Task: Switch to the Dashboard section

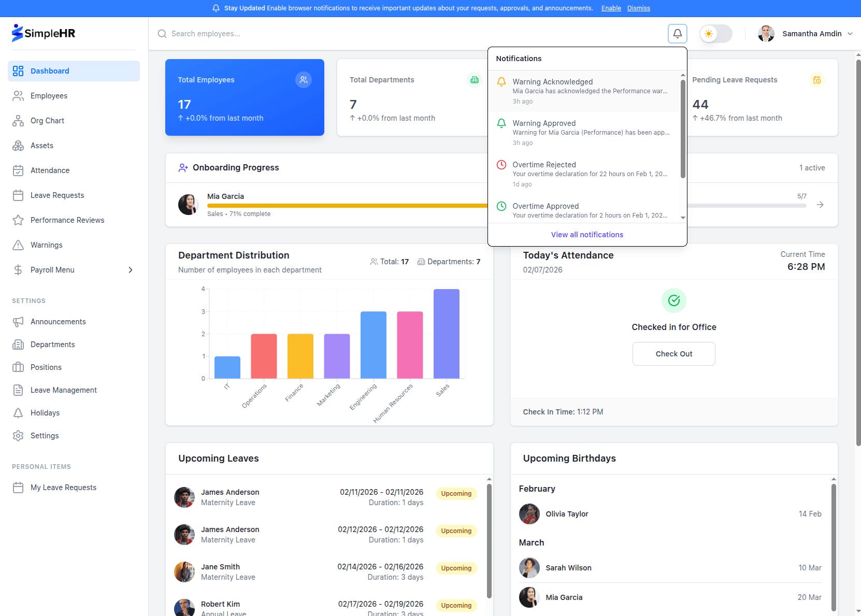Action: (50, 70)
